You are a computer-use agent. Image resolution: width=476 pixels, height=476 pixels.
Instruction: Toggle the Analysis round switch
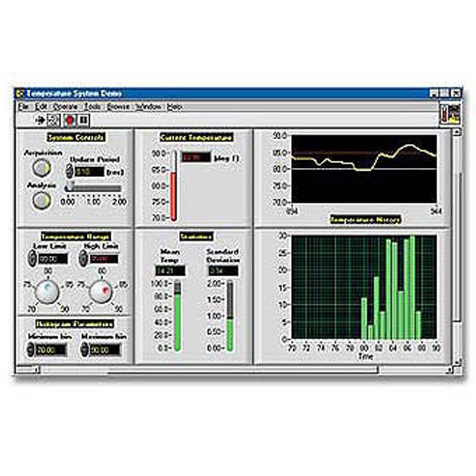[41, 201]
